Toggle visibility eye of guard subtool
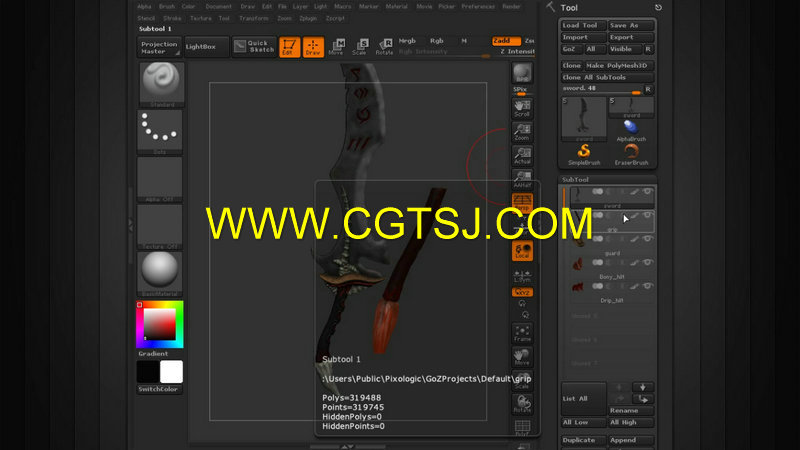The image size is (800, 450). point(647,239)
